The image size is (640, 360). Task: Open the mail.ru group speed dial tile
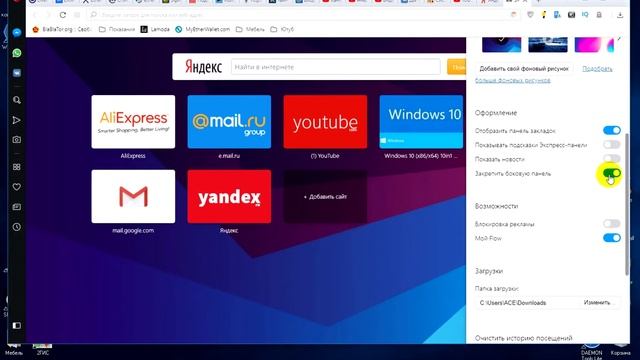pyautogui.click(x=229, y=122)
